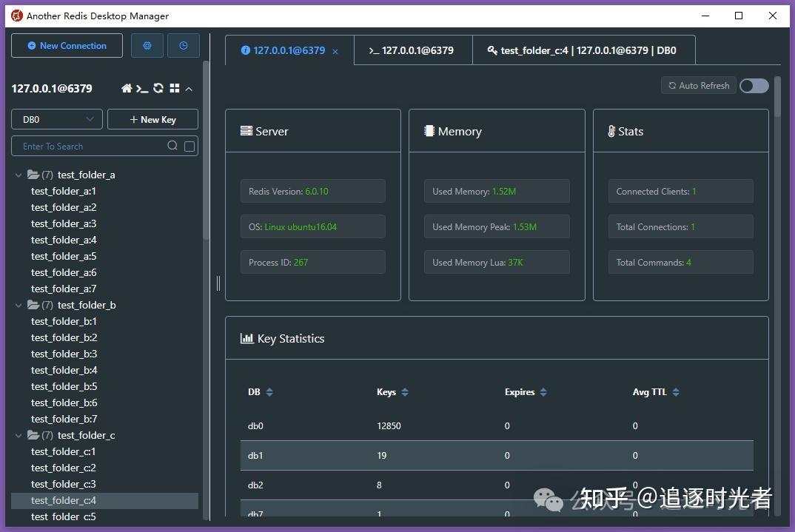Open settings via the gear icon
Screen dimensions: 795x532
click(147, 46)
